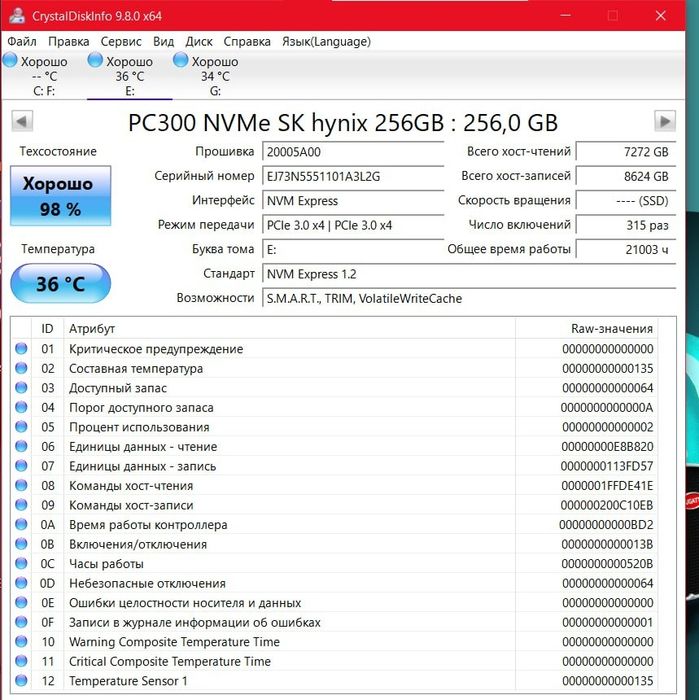Click the PCIe 3.0 x4 transfer mode field
This screenshot has width=699, height=700.
click(x=353, y=225)
